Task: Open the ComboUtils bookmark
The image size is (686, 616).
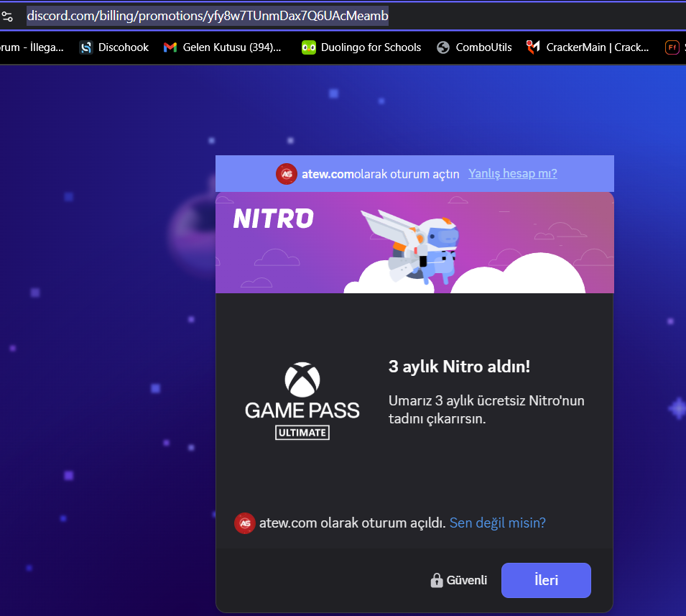Action: pyautogui.click(x=474, y=47)
